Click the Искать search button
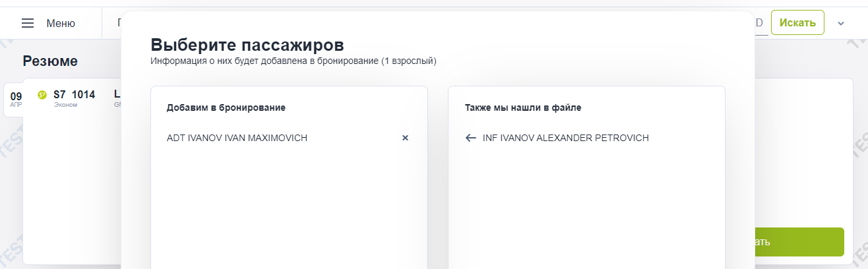The width and height of the screenshot is (868, 269). (797, 22)
